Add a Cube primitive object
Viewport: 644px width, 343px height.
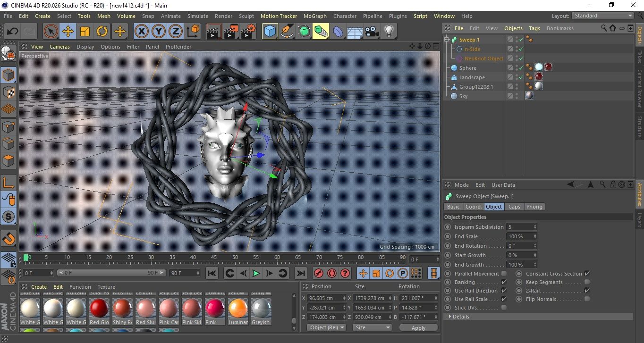click(x=270, y=32)
